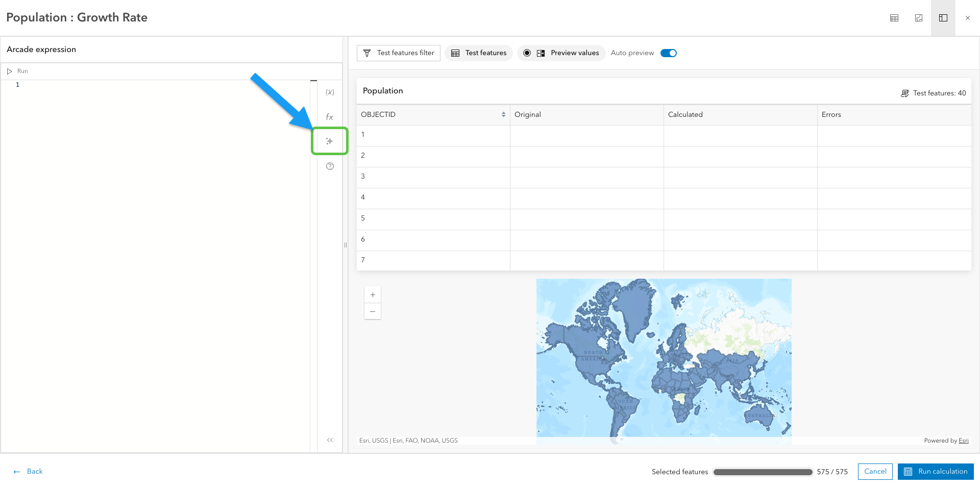Open the table view icon in header
980x489 pixels.
click(x=894, y=18)
